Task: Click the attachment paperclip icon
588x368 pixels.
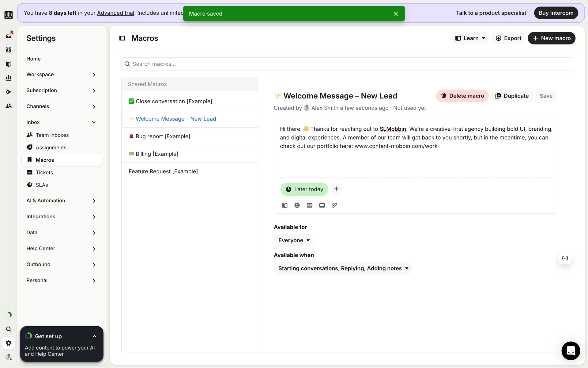Action: [334, 205]
